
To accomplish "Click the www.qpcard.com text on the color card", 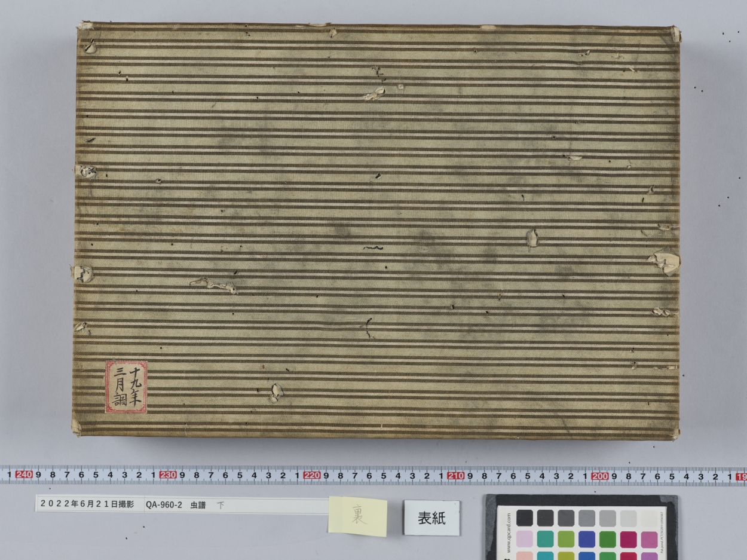I will (x=509, y=533).
